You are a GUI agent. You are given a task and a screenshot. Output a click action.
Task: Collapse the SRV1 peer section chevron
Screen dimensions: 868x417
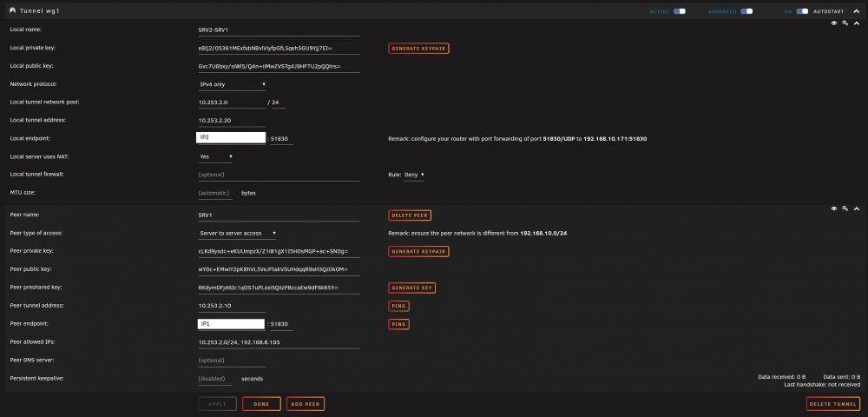pos(857,208)
